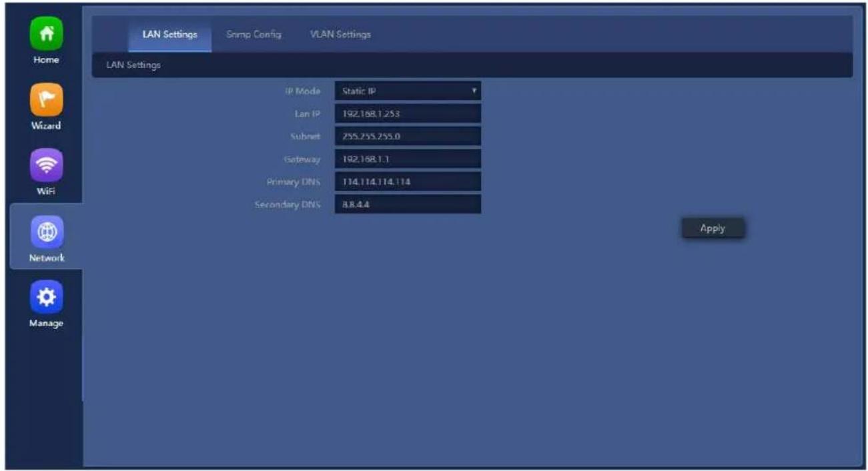
Task: Click the Secondary DNS label
Action: [x=288, y=204]
